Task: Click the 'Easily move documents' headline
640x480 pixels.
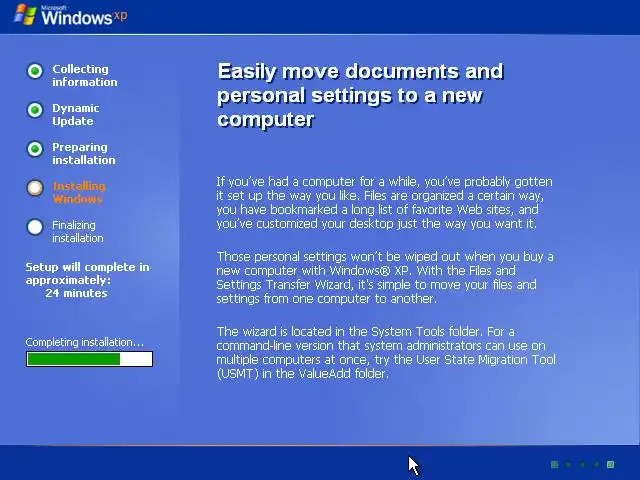Action: 360,95
